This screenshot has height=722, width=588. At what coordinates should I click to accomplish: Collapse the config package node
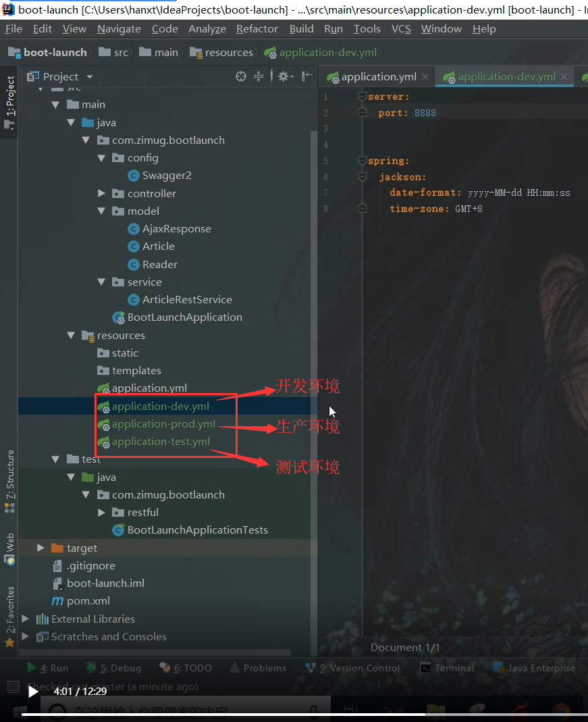pyautogui.click(x=102, y=159)
